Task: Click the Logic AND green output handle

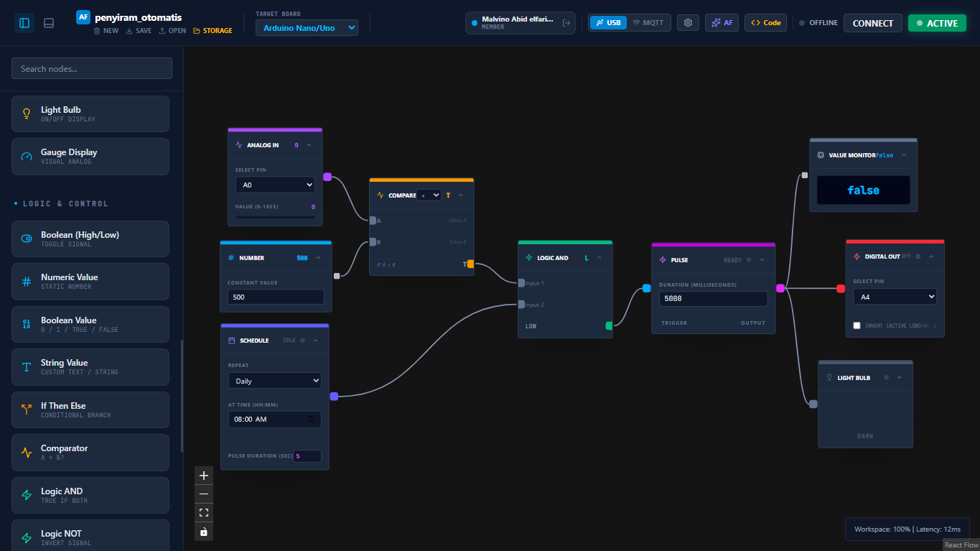Action: click(x=610, y=325)
